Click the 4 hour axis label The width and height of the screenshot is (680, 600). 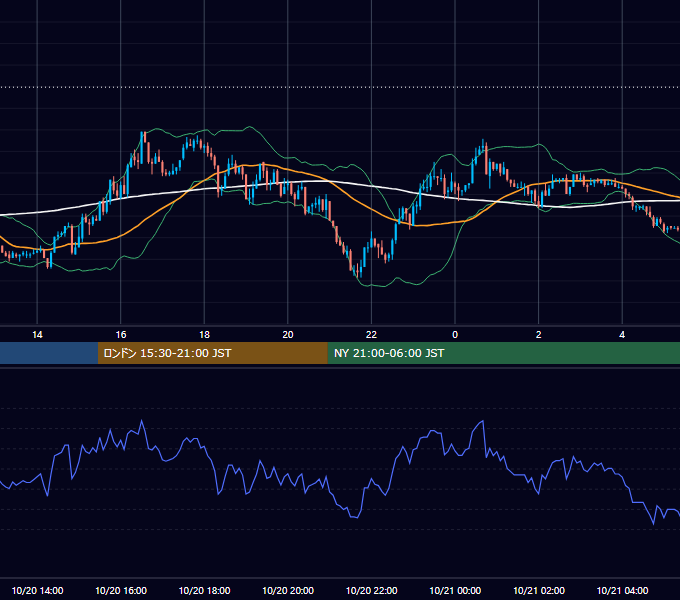[622, 335]
